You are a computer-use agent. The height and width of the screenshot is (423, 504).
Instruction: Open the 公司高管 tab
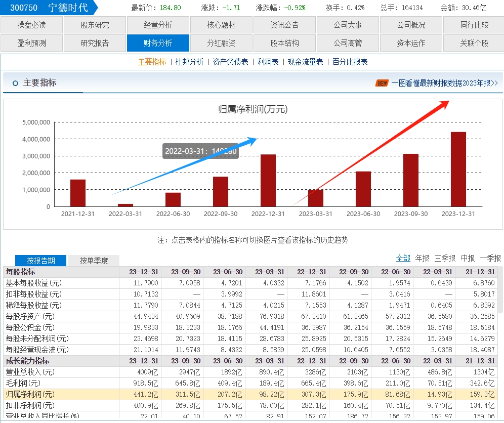tap(348, 43)
